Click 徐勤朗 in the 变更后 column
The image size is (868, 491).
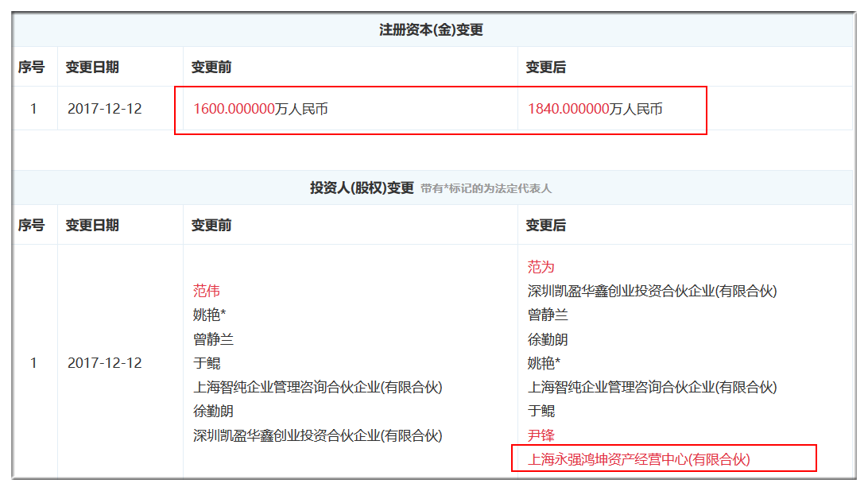548,339
